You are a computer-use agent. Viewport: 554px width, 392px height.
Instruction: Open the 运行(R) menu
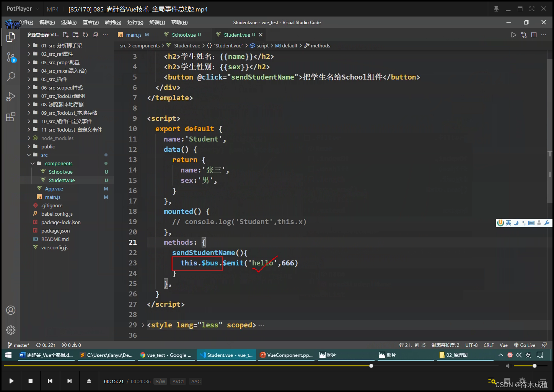(135, 22)
